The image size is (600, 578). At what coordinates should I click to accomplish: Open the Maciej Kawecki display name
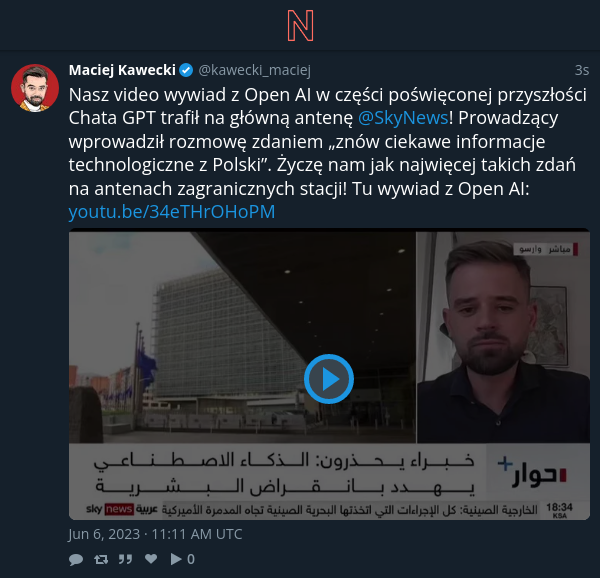click(x=122, y=70)
